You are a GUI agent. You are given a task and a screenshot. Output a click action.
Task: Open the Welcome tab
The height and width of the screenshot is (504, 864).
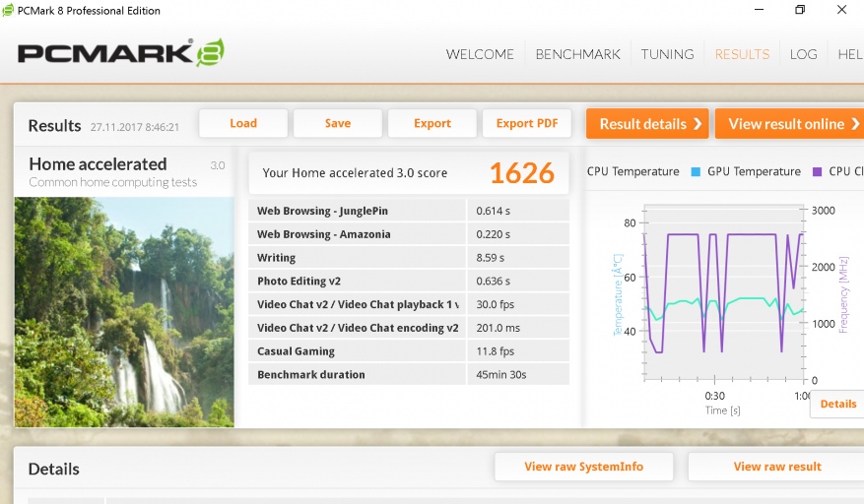coord(480,54)
